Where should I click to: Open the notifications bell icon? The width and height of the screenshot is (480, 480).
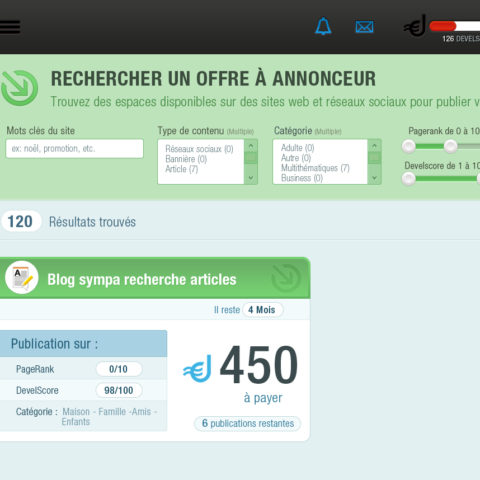pos(323,26)
